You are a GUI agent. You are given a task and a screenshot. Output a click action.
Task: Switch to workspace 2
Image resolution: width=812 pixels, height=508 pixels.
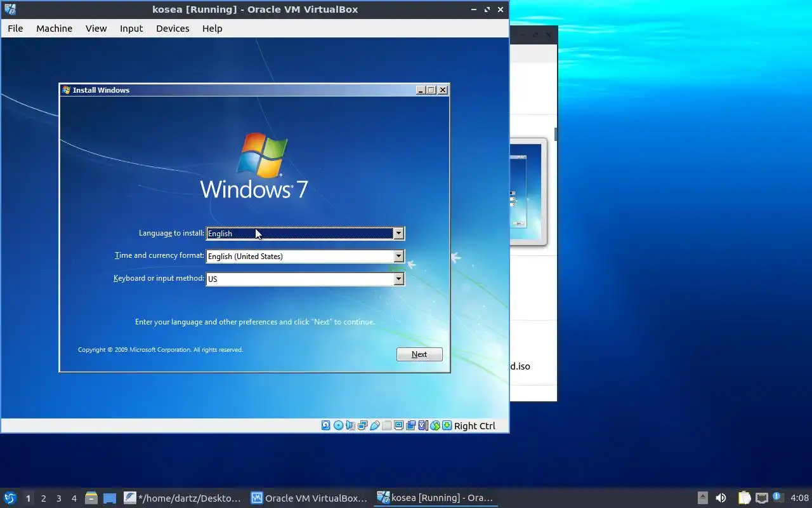click(43, 498)
